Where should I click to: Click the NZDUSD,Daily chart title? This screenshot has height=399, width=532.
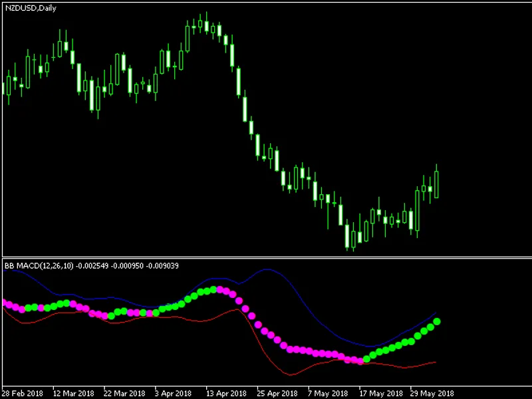(x=31, y=8)
